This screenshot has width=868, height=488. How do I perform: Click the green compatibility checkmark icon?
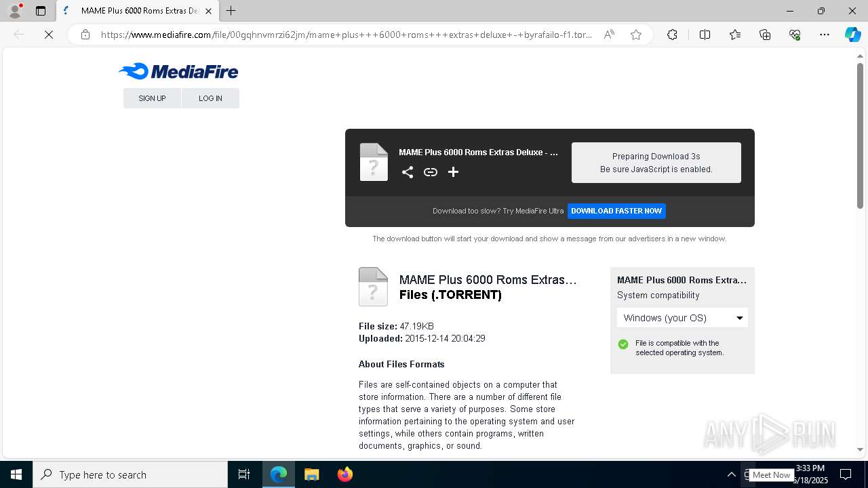(x=623, y=344)
